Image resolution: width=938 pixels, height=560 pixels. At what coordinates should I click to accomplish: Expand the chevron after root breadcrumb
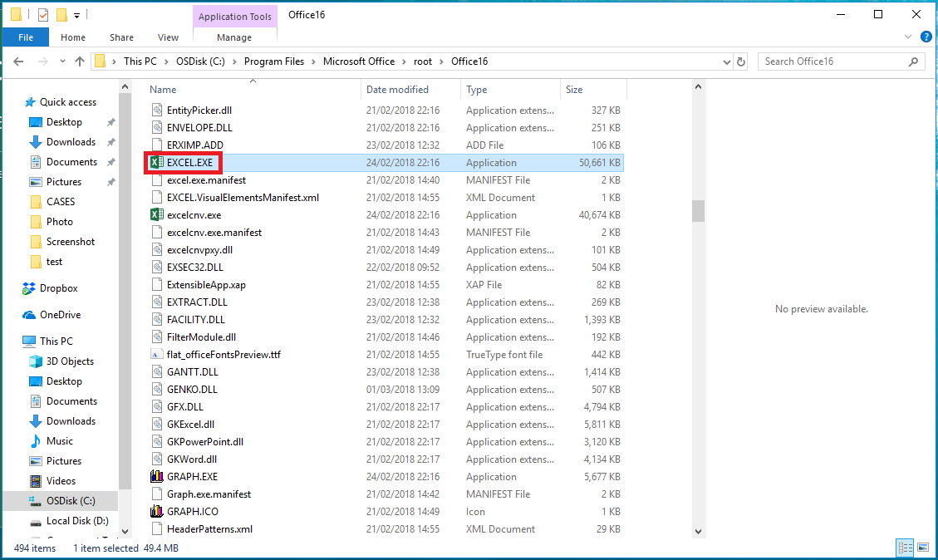pos(441,61)
